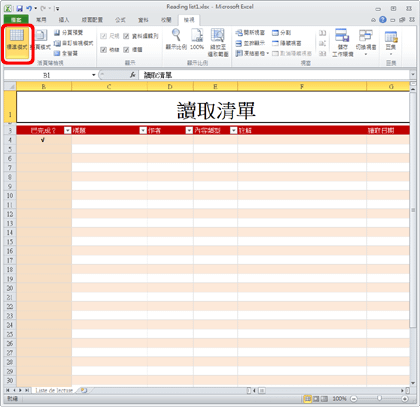
Task: Click zoom out minus button in status bar
Action: pos(354,399)
